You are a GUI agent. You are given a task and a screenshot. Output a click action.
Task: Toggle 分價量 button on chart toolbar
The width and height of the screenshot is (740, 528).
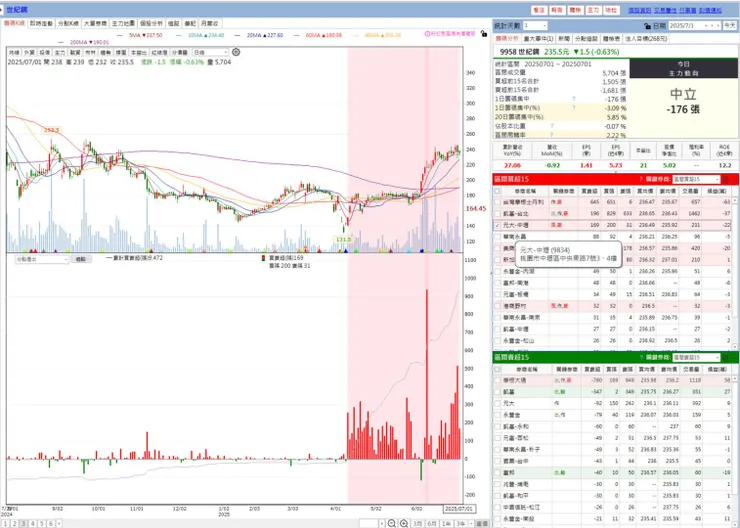(180, 52)
